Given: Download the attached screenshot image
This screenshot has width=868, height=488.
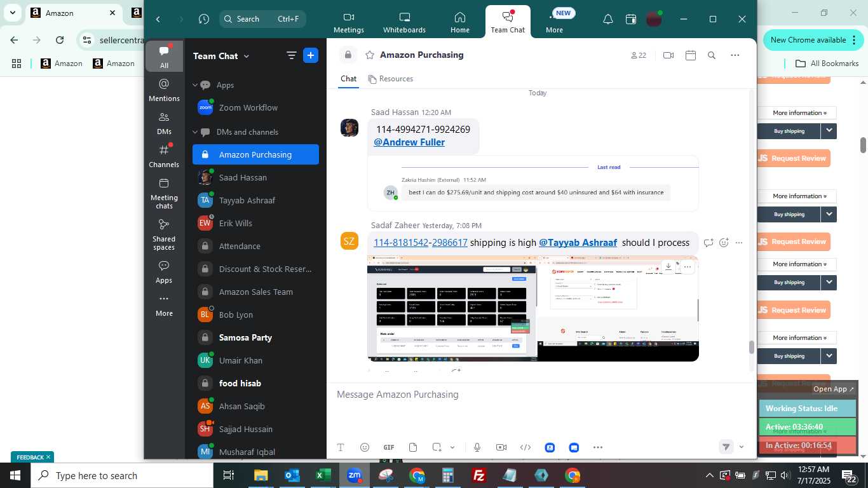Looking at the screenshot, I should (x=668, y=267).
